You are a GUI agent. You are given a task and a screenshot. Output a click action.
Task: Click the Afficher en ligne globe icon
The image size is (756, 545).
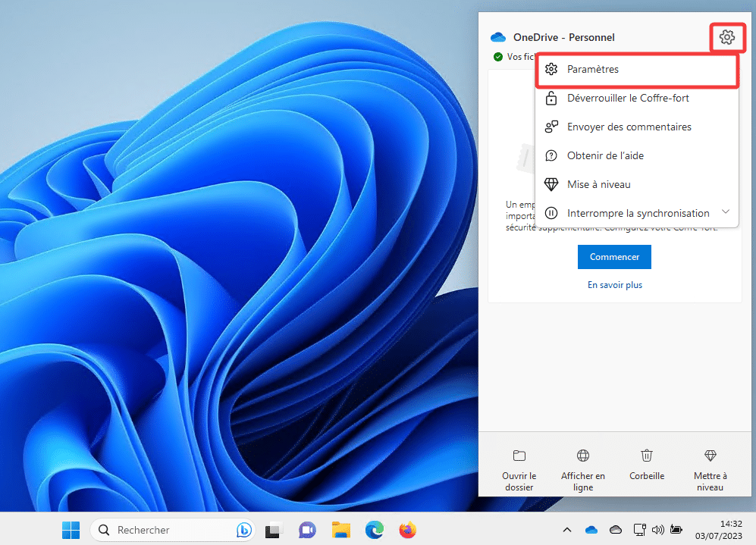point(582,456)
